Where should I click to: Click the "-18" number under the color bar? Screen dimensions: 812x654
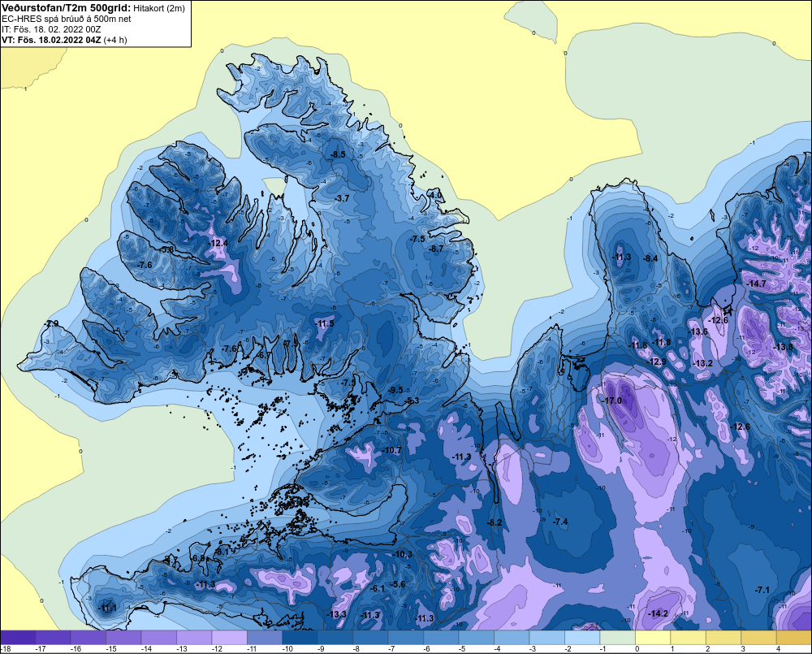6,649
